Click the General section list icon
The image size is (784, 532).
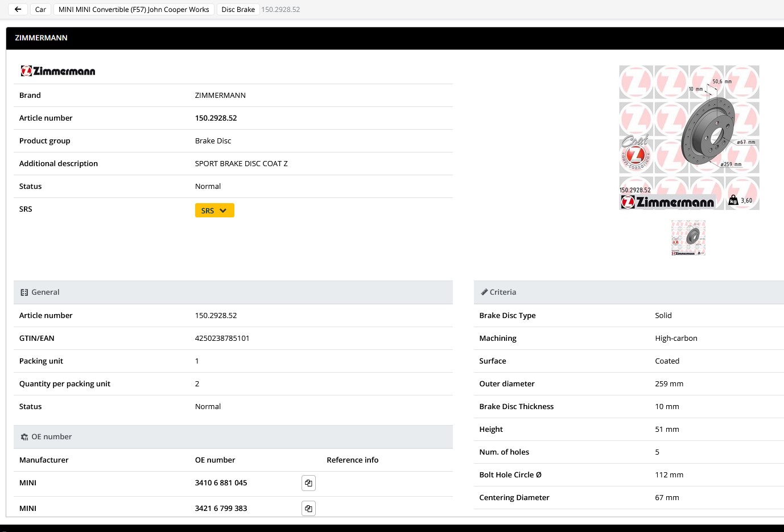(x=24, y=292)
